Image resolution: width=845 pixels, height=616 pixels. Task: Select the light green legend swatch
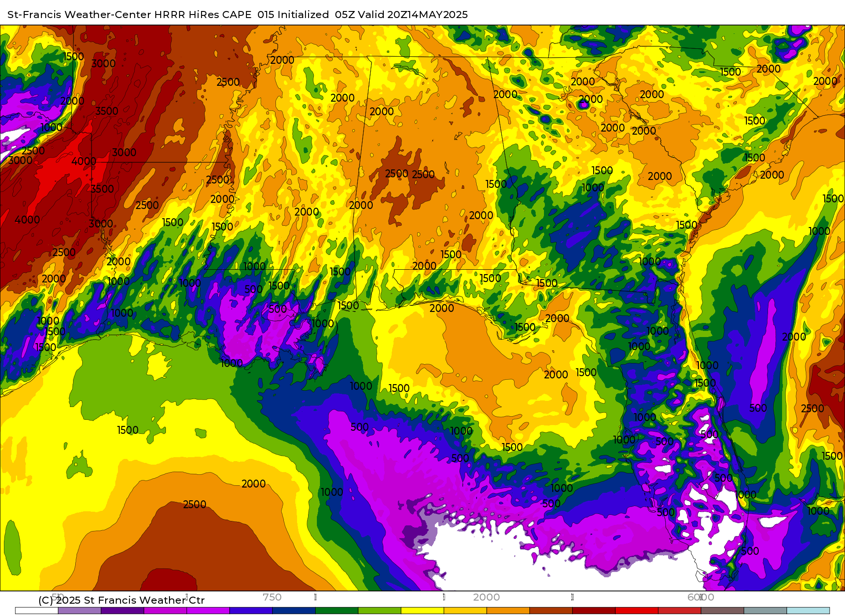coord(379,611)
